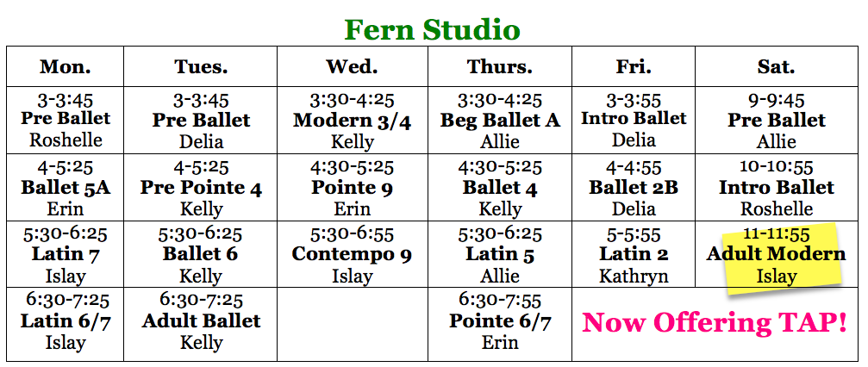Select the Tues. column header
868x367 pixels.
[x=201, y=66]
